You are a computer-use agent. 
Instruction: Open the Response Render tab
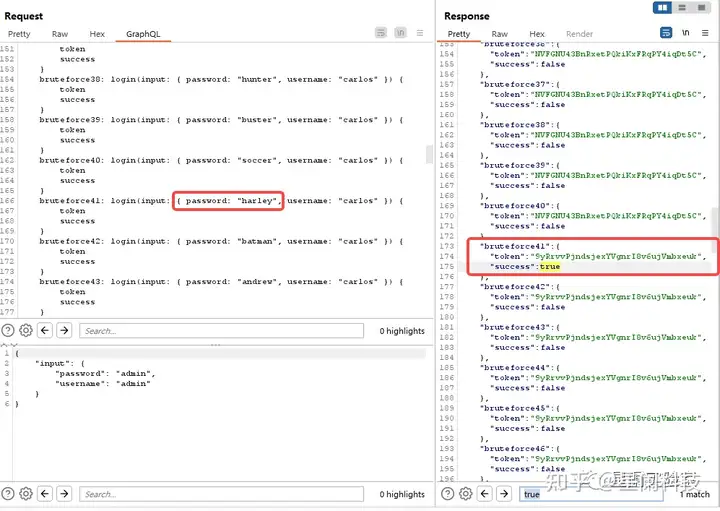coord(579,34)
